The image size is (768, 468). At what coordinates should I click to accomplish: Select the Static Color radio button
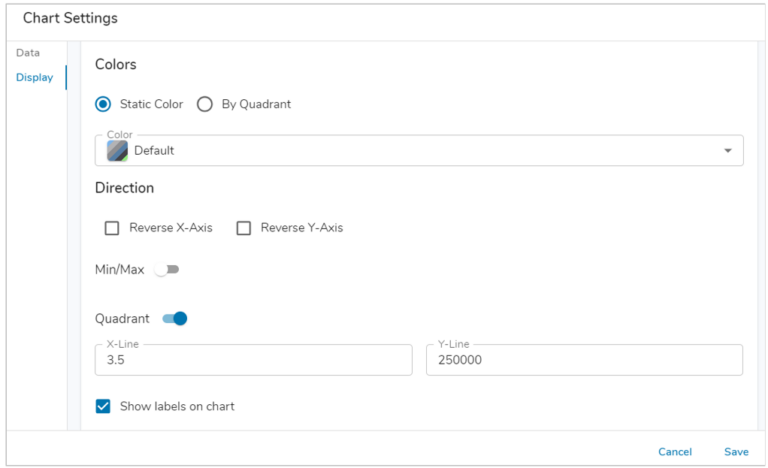(x=103, y=104)
